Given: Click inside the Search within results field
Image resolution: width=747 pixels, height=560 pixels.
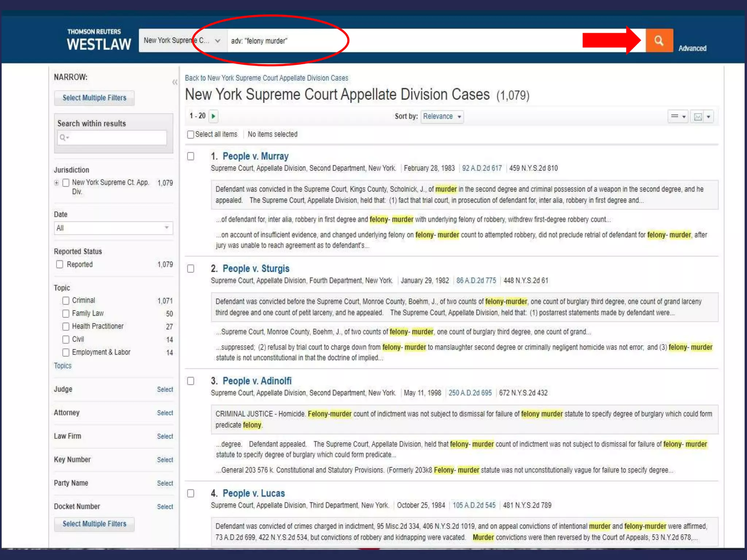Looking at the screenshot, I should 117,138.
